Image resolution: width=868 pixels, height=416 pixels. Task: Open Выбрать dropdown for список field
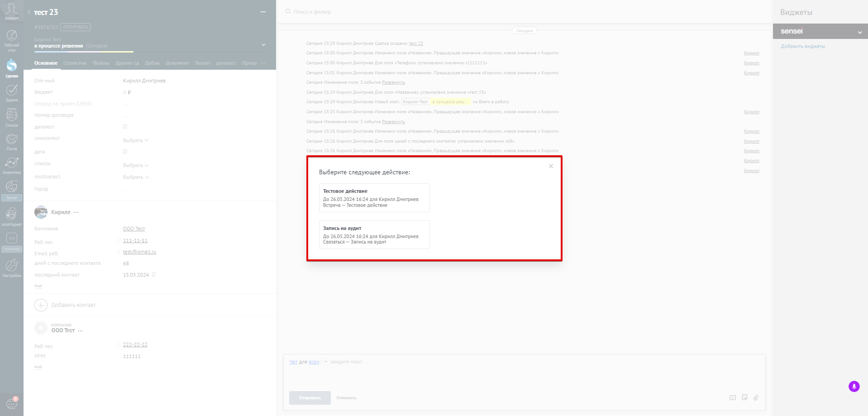tap(136, 165)
